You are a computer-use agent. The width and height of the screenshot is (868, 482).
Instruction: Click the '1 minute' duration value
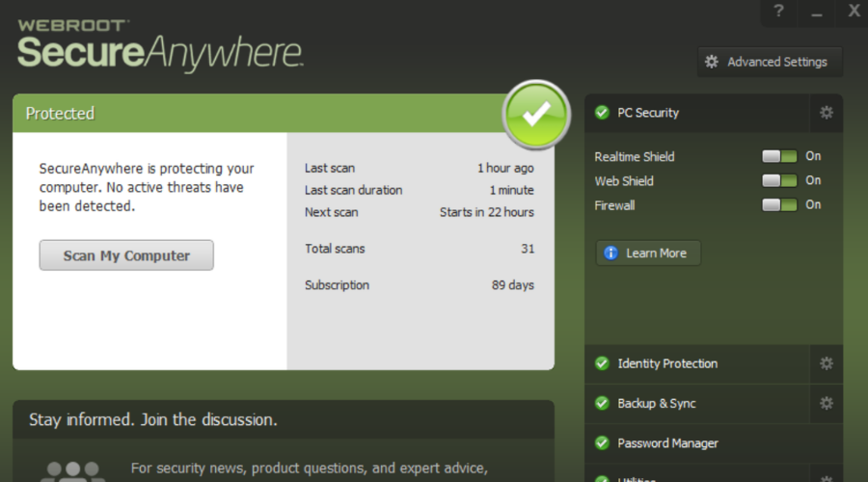pos(511,190)
